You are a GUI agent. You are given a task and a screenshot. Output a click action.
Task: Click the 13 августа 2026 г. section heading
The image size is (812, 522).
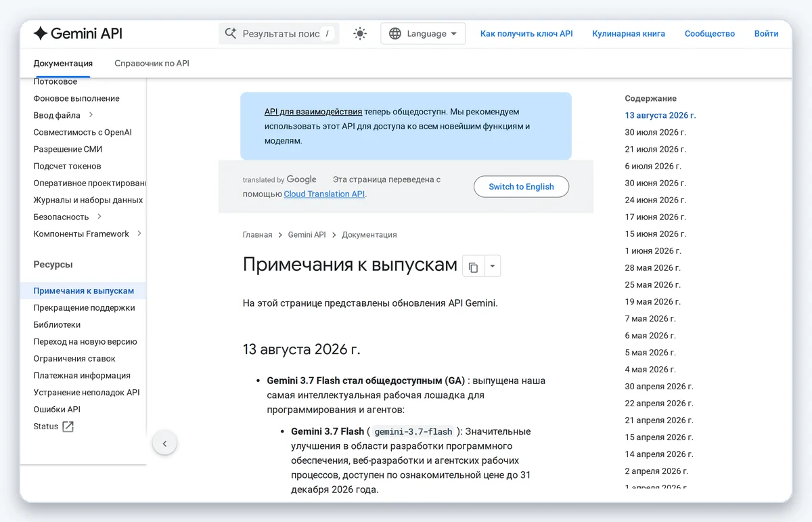pyautogui.click(x=302, y=349)
